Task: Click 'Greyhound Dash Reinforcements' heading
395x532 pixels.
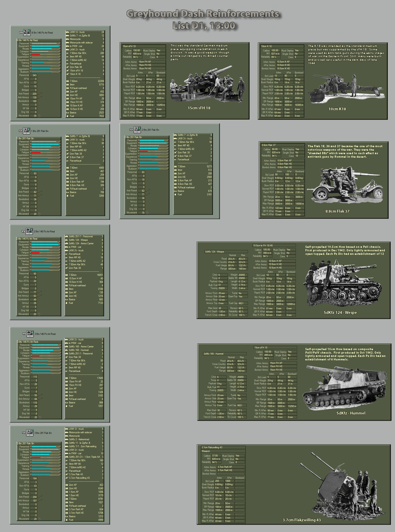Action: click(x=203, y=14)
